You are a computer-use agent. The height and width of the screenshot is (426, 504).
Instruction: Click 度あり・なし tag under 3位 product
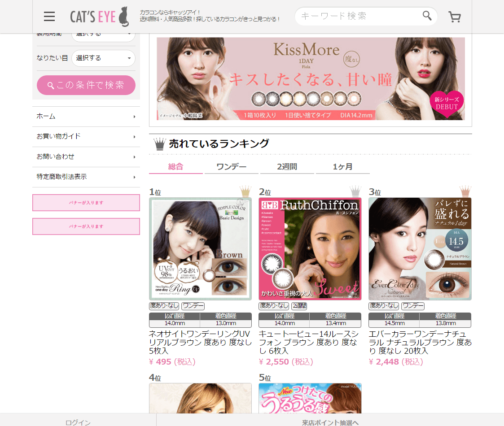pos(384,306)
